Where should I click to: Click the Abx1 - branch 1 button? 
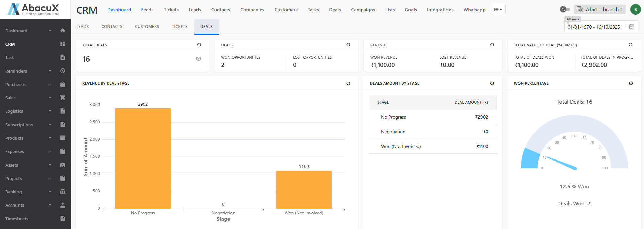600,10
